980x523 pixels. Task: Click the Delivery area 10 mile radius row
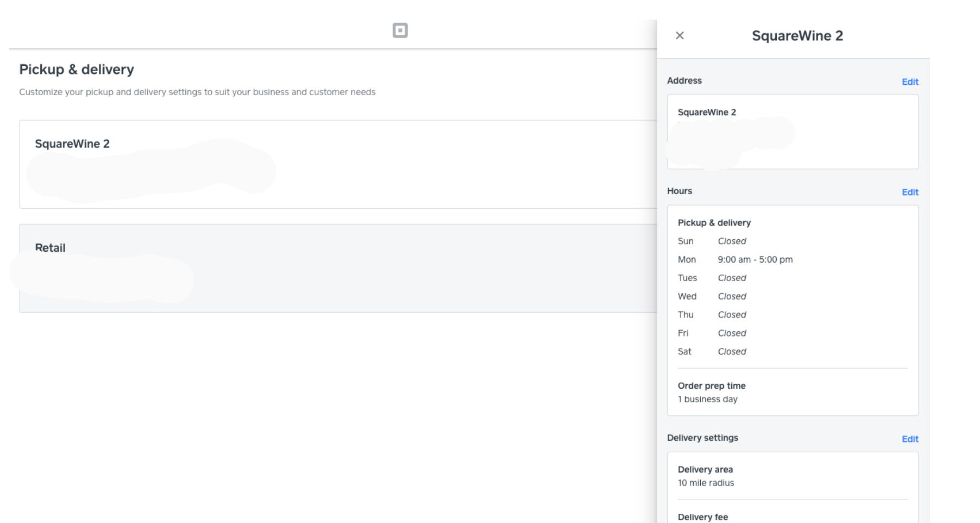(706, 476)
